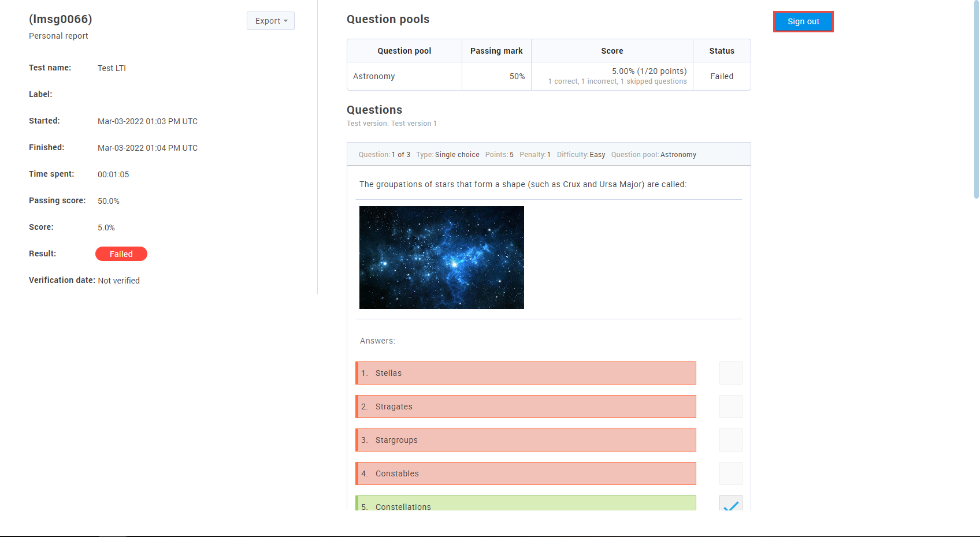Viewport: 980px width, 537px height.
Task: Click the checkbox beside Stellas answer
Action: point(730,373)
